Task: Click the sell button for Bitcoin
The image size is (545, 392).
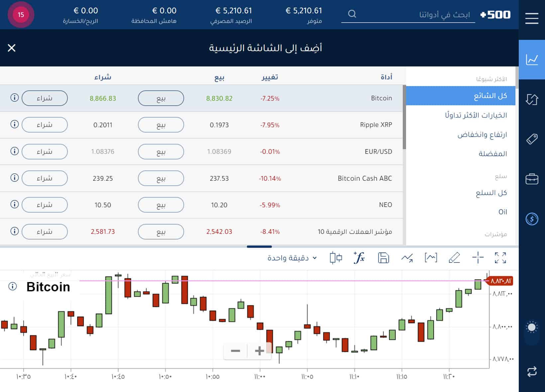Action: (x=161, y=98)
